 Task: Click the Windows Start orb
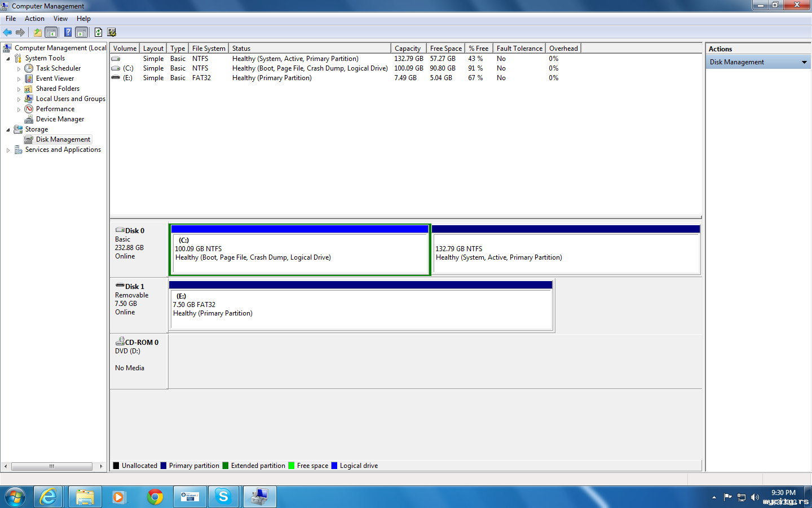(15, 497)
